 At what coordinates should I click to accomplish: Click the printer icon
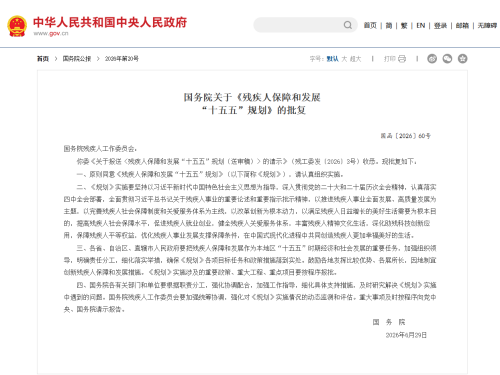pos(402,59)
